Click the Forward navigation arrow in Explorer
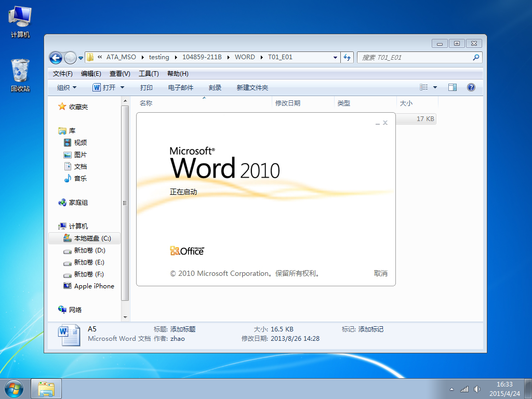 point(70,58)
